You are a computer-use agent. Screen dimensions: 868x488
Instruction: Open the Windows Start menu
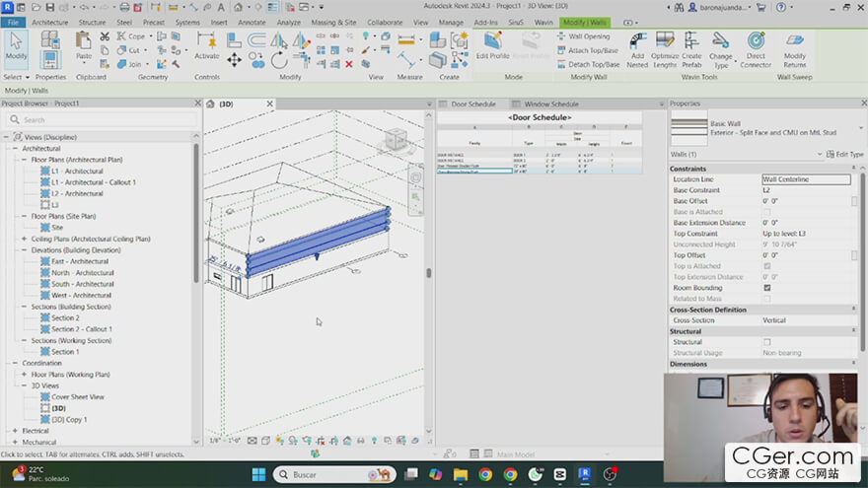(258, 474)
